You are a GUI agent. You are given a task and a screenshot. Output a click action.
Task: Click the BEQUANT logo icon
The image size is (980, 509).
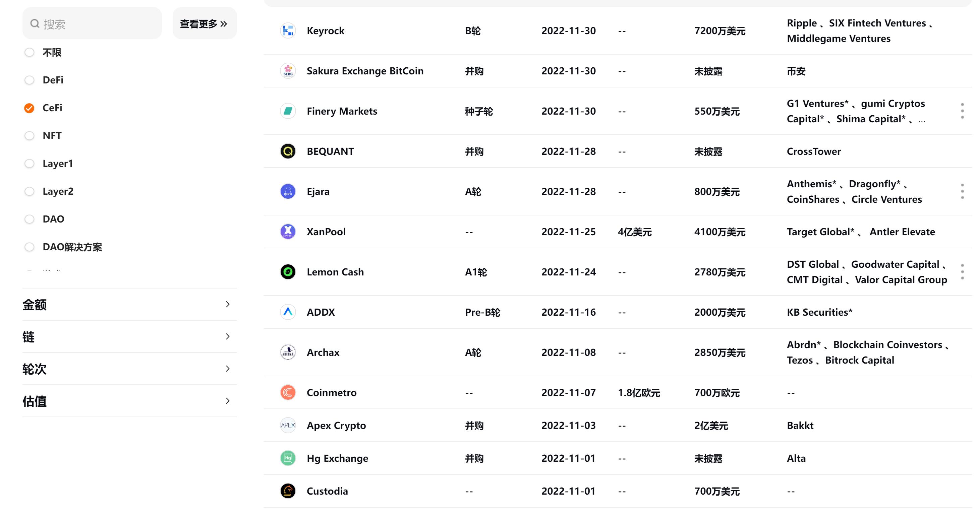click(x=288, y=151)
